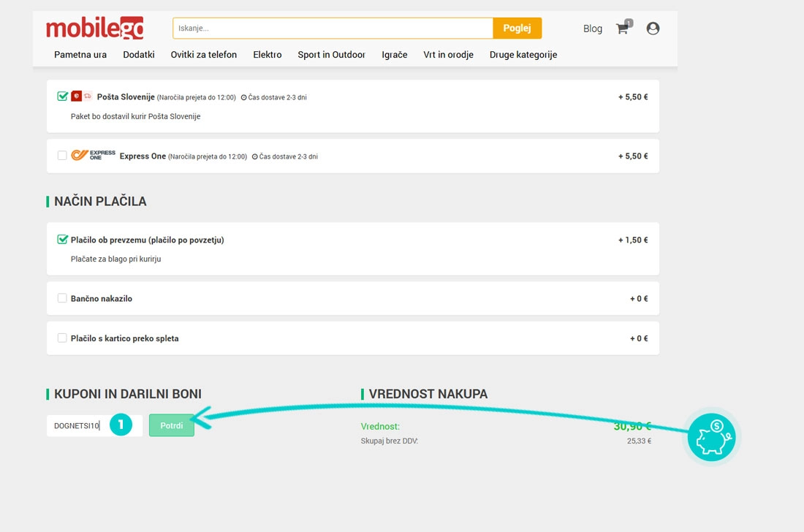Click the Express One logo
This screenshot has width=804, height=532.
pyautogui.click(x=93, y=156)
